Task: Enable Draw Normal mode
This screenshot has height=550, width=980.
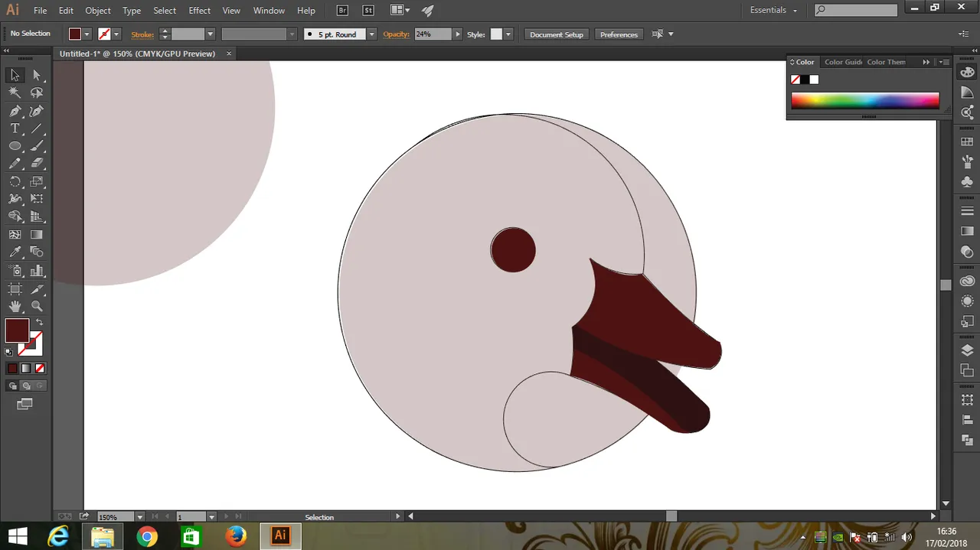Action: click(x=13, y=386)
